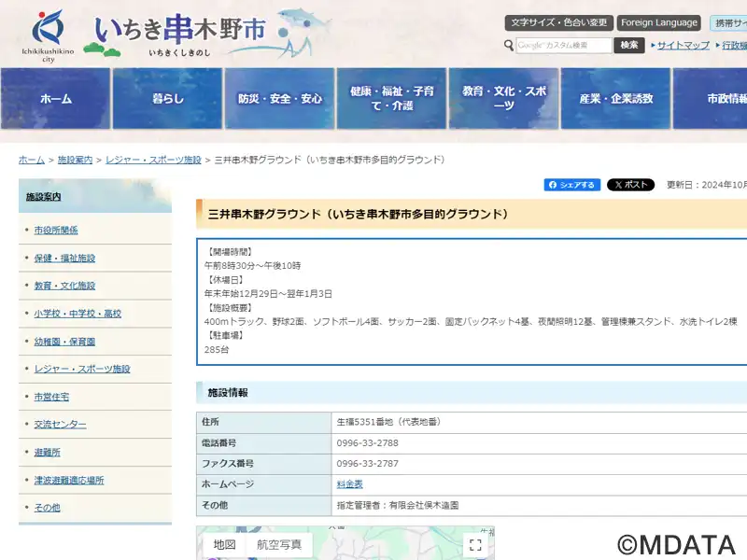Open サイトマップ link in header
The height and width of the screenshot is (560, 747).
[x=683, y=45]
